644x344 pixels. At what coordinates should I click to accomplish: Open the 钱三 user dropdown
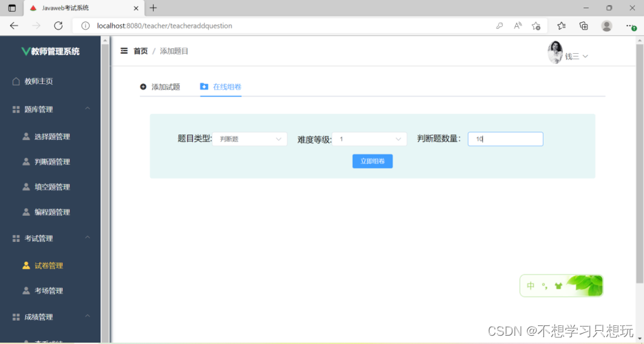[x=576, y=57]
